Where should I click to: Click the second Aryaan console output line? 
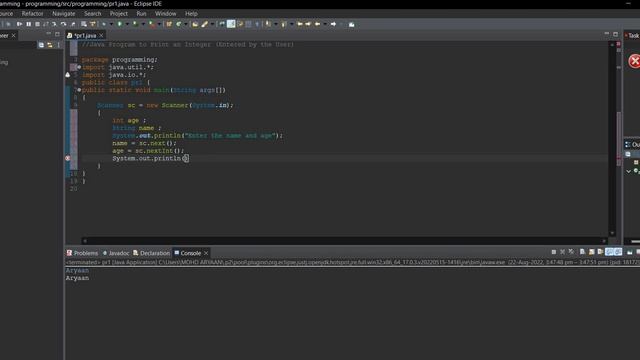pyautogui.click(x=77, y=278)
